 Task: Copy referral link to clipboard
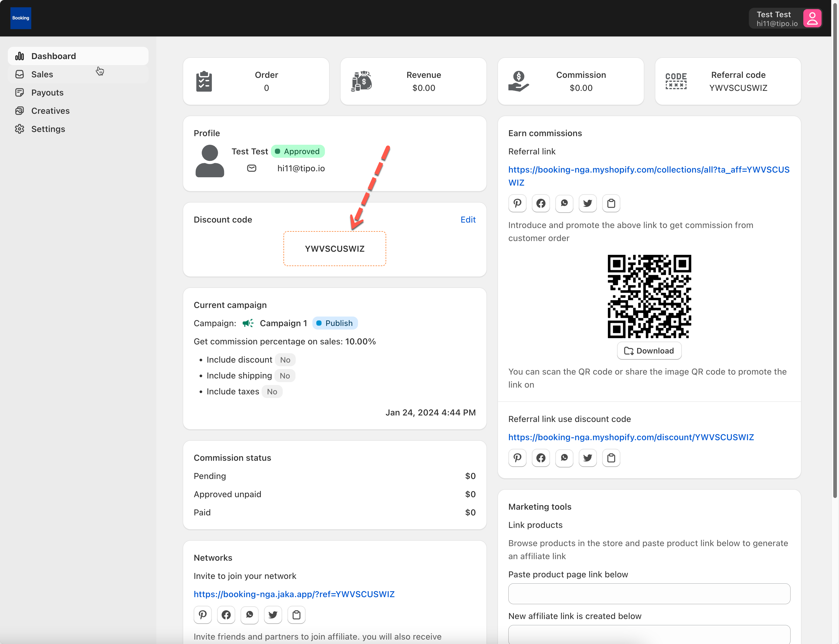click(611, 203)
